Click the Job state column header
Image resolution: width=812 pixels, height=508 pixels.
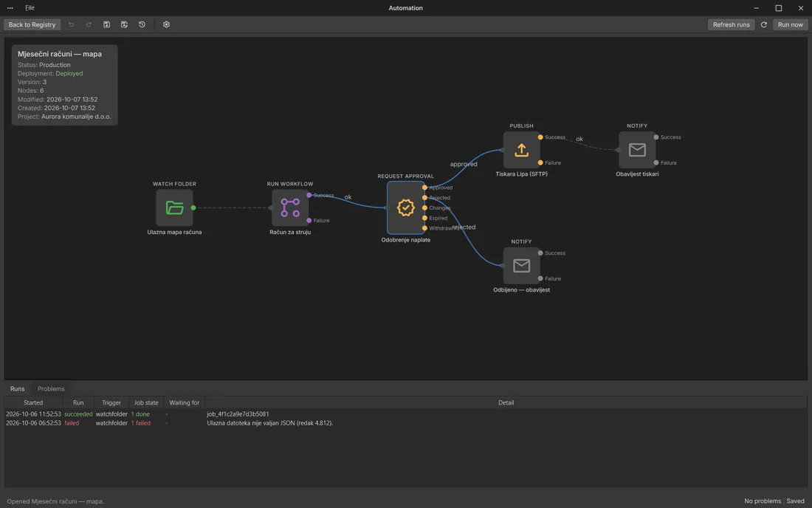coord(146,402)
